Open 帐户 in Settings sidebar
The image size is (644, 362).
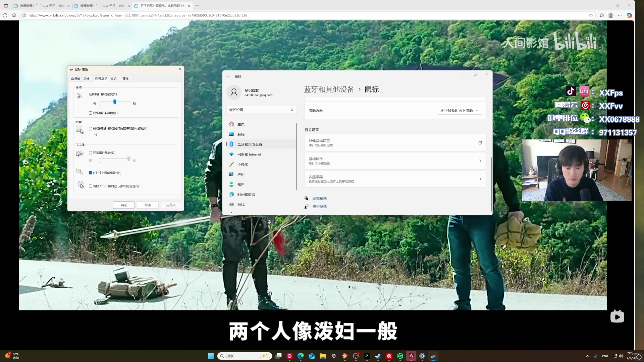tap(261, 184)
